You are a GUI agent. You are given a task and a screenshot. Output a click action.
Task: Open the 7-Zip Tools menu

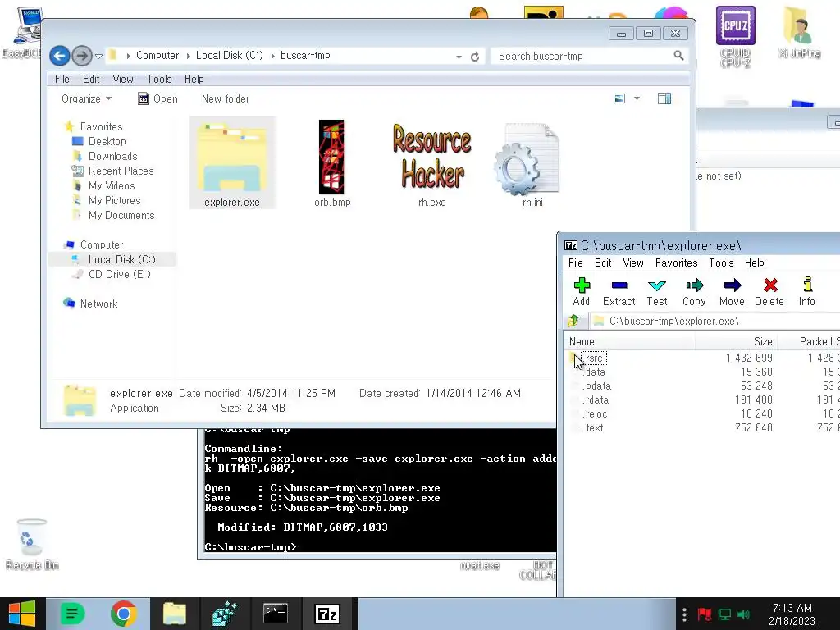coord(721,262)
